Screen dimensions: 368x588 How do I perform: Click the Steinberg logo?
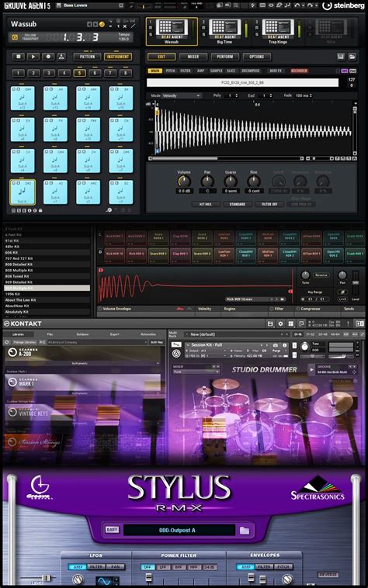[343, 5]
